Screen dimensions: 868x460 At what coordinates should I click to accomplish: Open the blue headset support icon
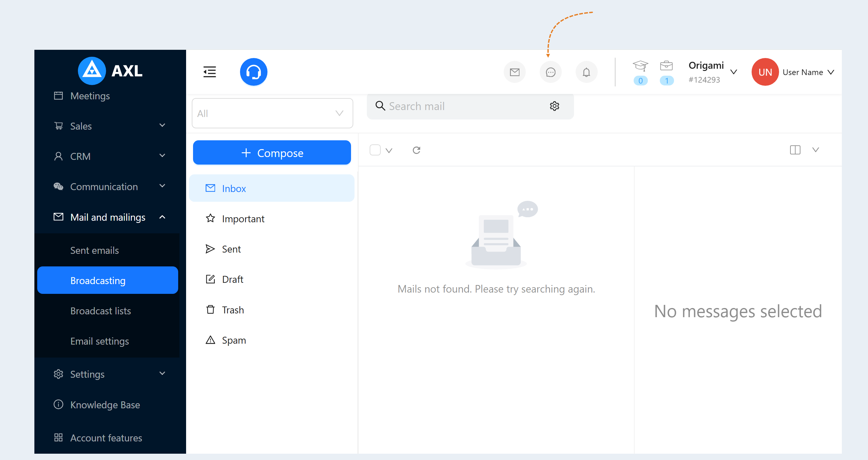tap(254, 72)
